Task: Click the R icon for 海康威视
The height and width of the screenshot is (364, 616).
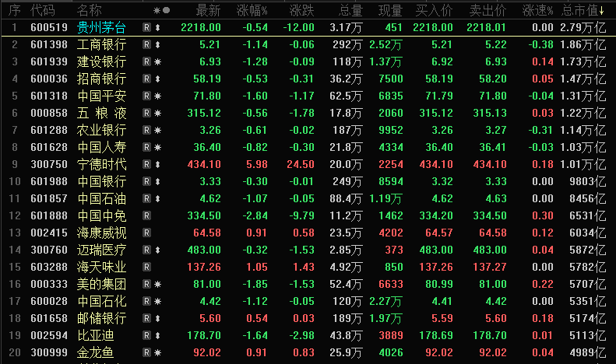Action: click(146, 233)
